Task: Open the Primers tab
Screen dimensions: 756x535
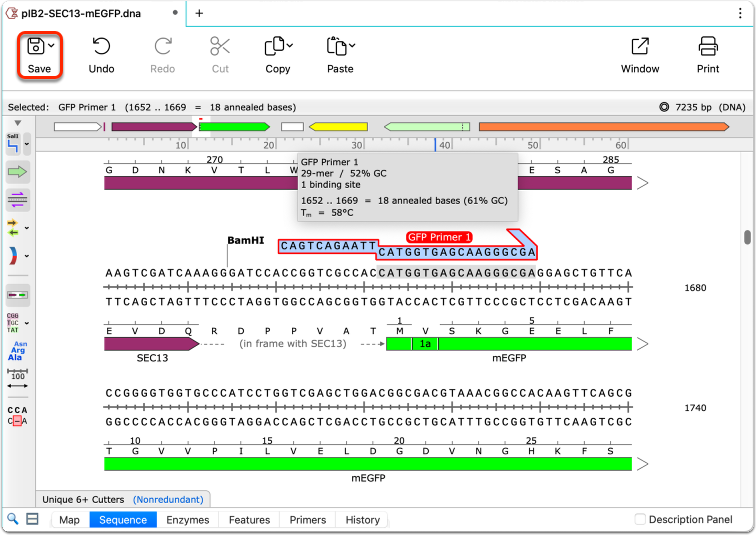Action: tap(308, 520)
